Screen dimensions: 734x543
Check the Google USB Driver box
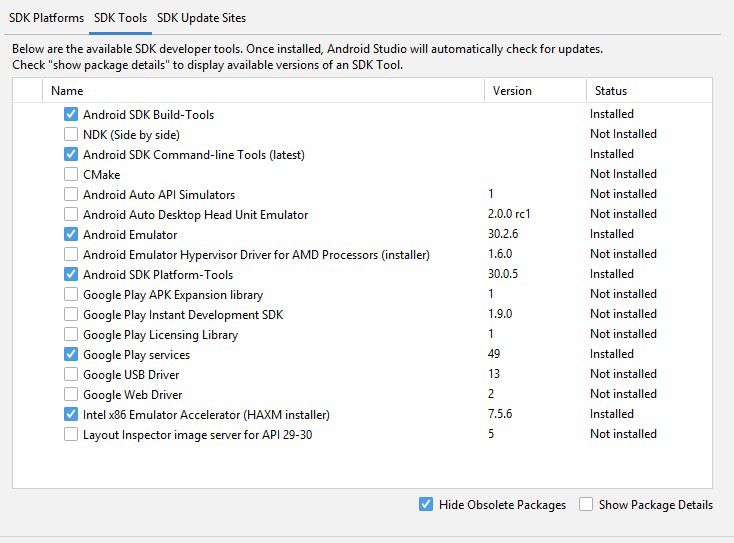(x=71, y=374)
